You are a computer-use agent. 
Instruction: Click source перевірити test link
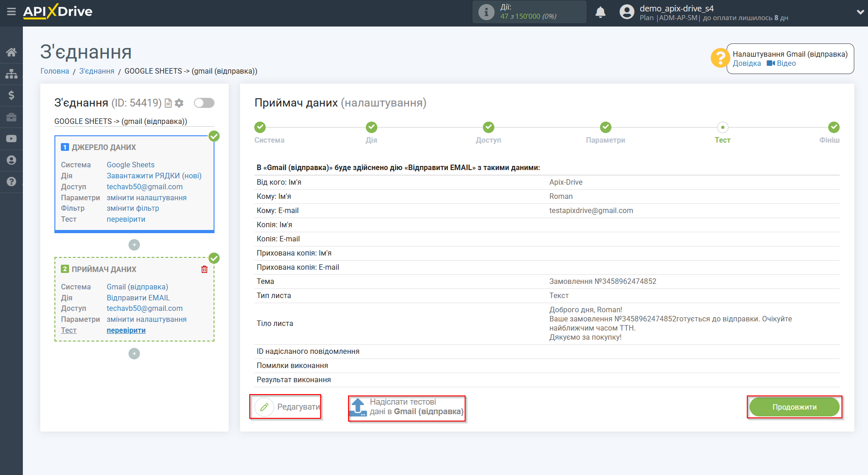[x=126, y=219]
